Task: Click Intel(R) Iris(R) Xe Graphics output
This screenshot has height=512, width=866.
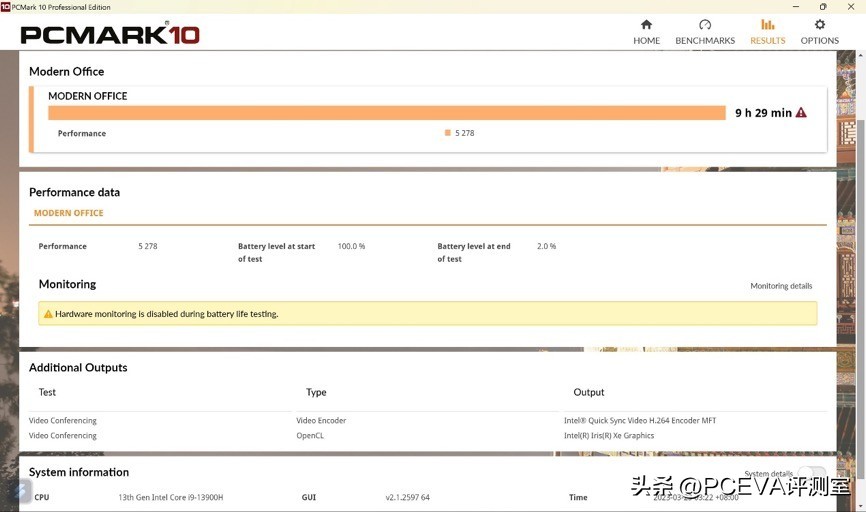Action: (609, 435)
